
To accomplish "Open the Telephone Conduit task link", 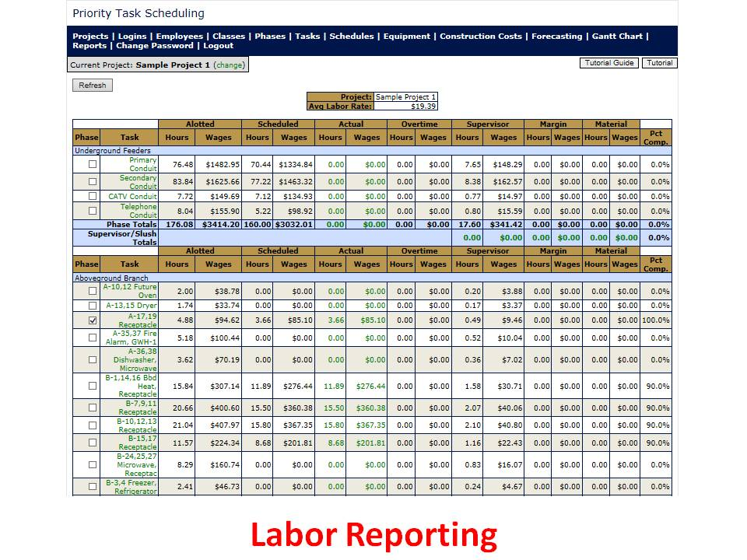I will point(139,211).
